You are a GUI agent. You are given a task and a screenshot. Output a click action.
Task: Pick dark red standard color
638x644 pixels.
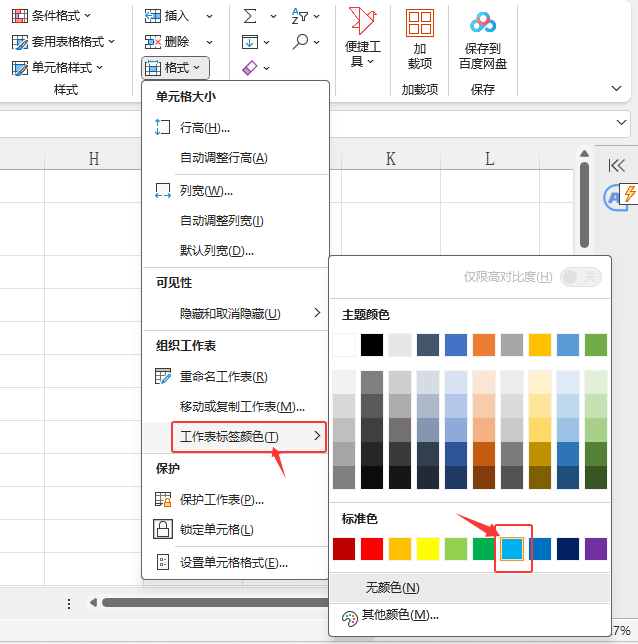tap(344, 549)
